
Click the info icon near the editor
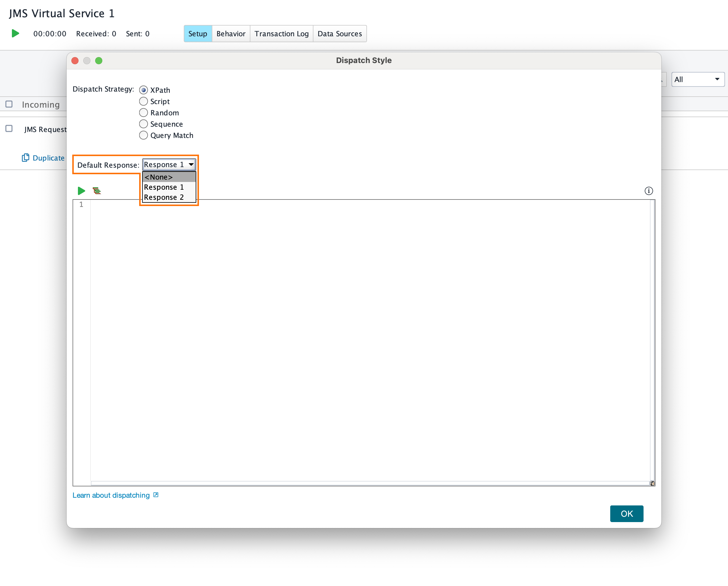(x=649, y=191)
